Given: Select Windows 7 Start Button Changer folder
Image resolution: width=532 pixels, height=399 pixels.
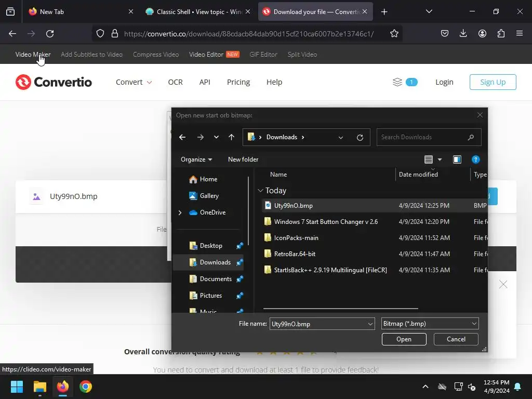Looking at the screenshot, I should (x=375, y=222).
